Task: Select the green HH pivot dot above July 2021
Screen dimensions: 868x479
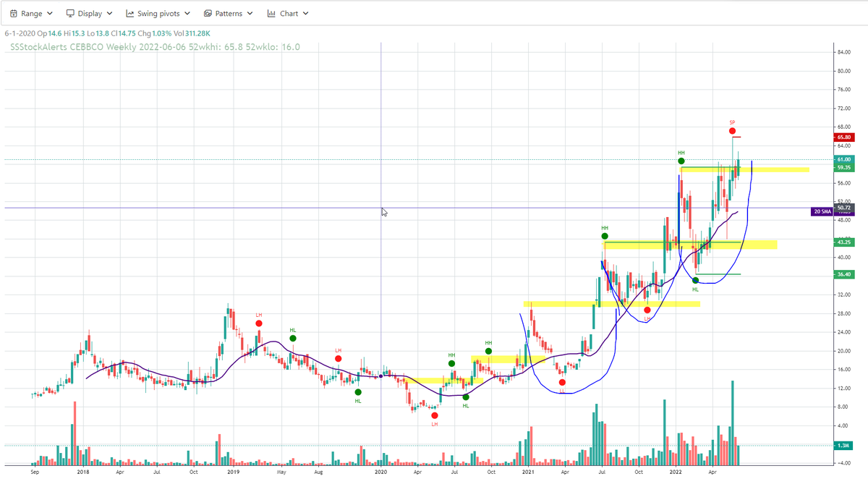Action: click(x=605, y=237)
